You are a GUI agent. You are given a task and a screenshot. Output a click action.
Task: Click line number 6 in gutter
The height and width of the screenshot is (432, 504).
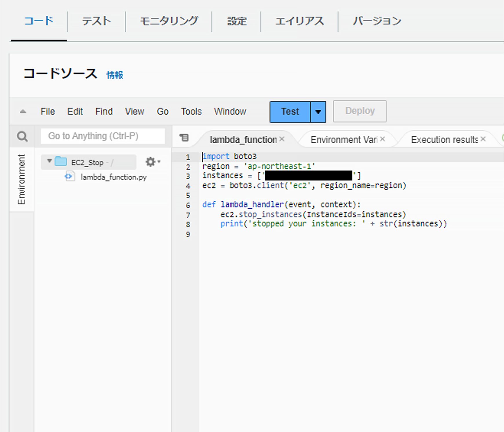(188, 205)
